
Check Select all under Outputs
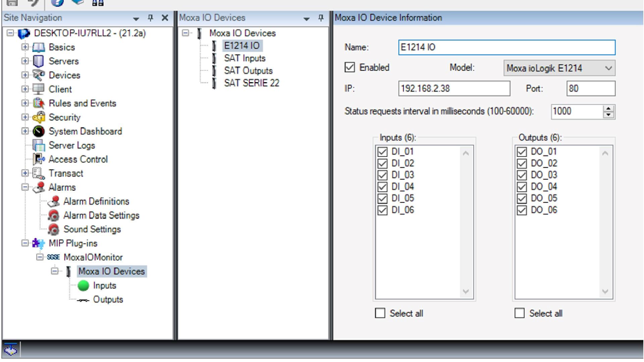tap(520, 313)
